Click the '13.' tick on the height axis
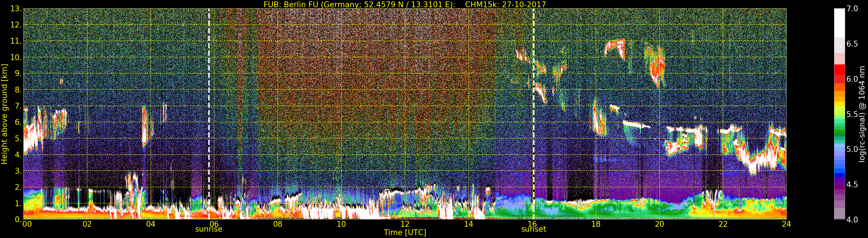This screenshot has width=868, height=238. (x=16, y=9)
